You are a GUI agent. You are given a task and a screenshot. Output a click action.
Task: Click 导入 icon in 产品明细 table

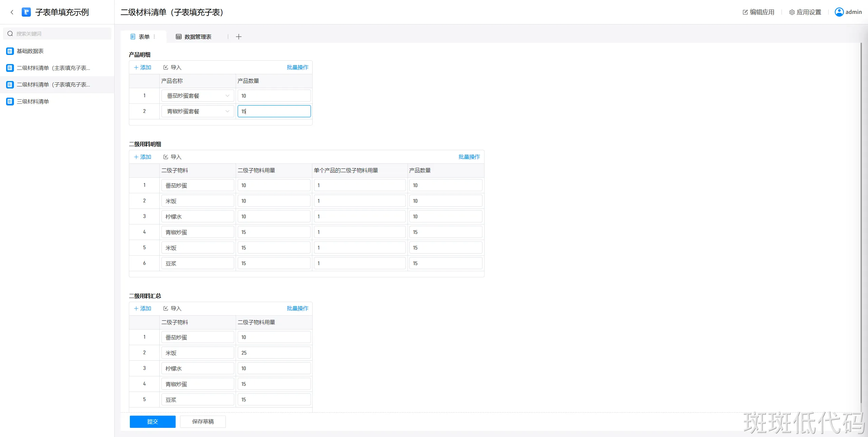click(166, 67)
